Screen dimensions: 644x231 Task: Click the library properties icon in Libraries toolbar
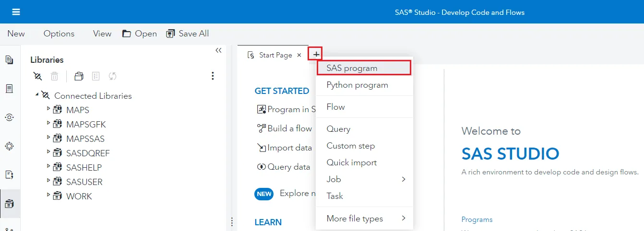(x=95, y=76)
